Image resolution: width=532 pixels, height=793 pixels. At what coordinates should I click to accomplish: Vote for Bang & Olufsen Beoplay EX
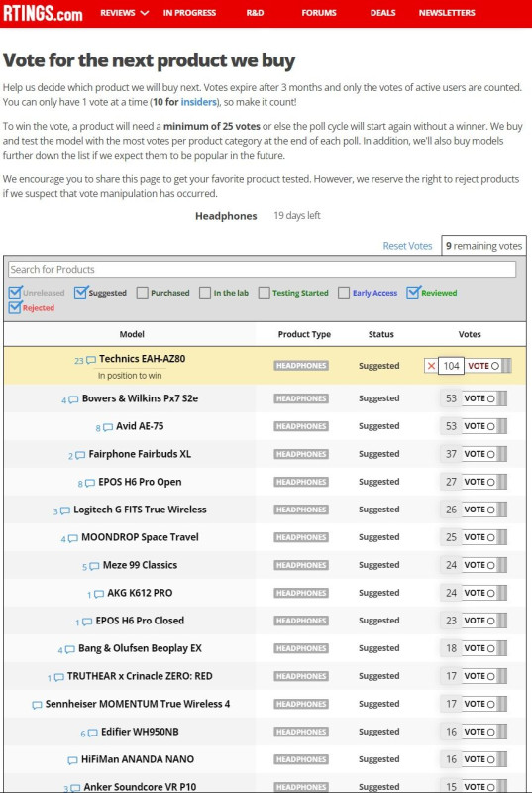(484, 648)
